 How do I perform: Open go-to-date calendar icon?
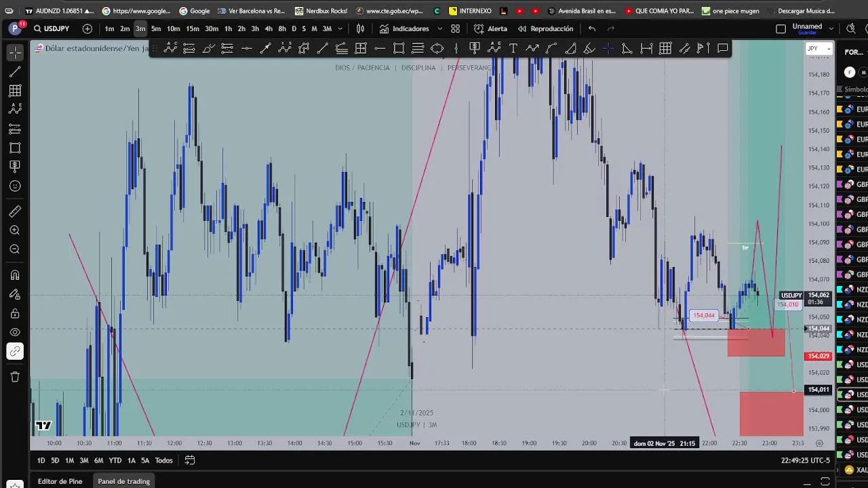[x=190, y=460]
